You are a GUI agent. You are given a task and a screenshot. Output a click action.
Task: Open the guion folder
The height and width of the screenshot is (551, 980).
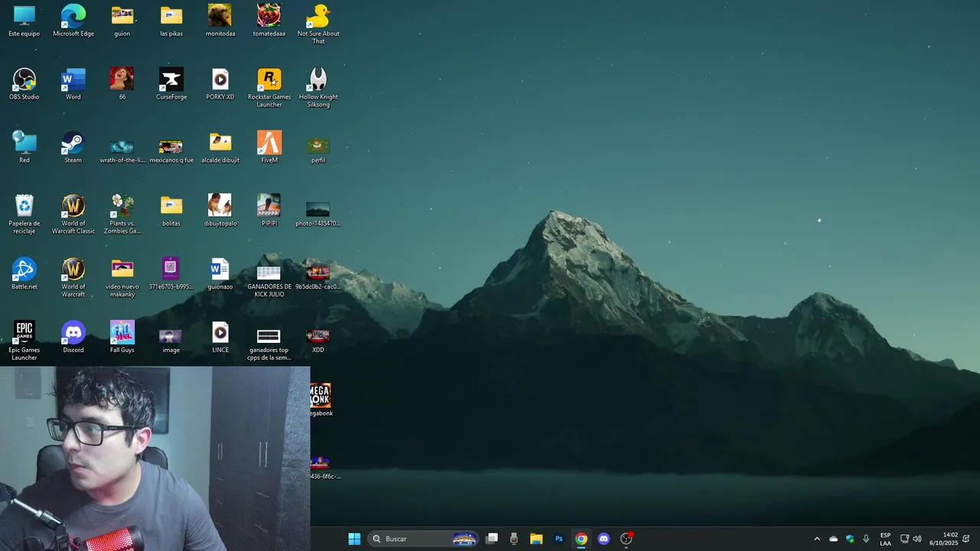(122, 21)
